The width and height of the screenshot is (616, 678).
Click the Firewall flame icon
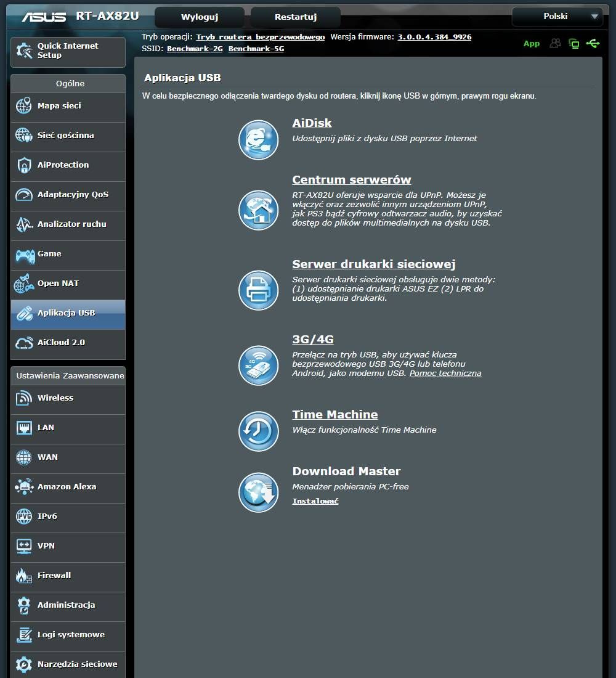(x=24, y=576)
